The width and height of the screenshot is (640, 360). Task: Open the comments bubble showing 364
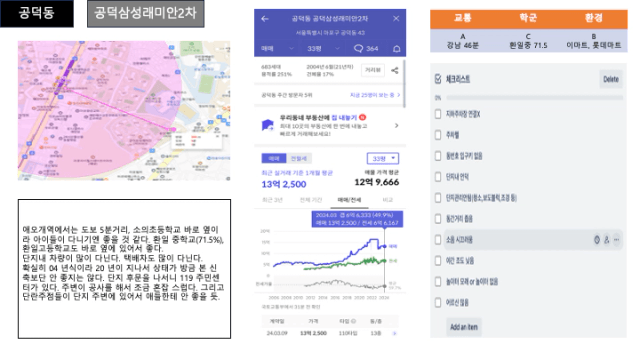pos(366,49)
